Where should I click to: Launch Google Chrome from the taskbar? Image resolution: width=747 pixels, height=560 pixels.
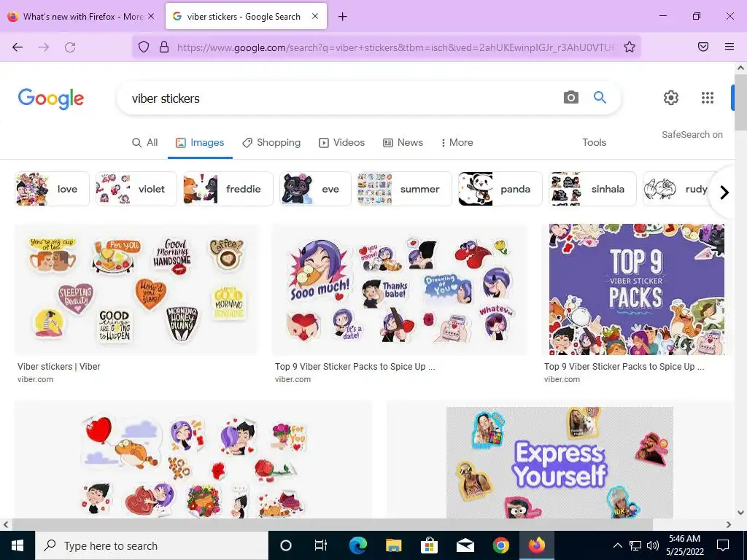click(x=500, y=545)
